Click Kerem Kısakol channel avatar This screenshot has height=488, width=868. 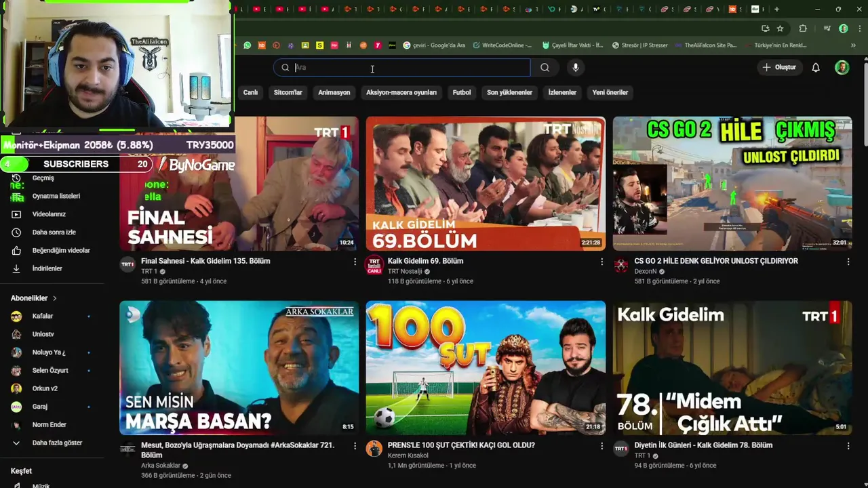(x=374, y=449)
